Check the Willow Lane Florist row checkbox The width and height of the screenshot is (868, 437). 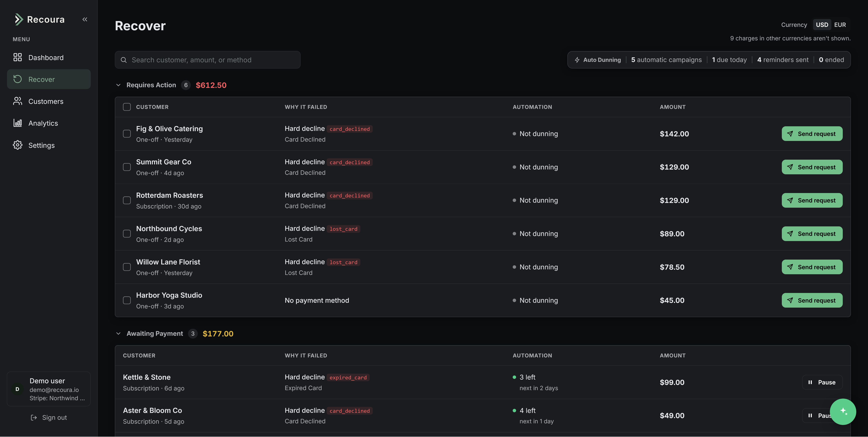pos(127,267)
